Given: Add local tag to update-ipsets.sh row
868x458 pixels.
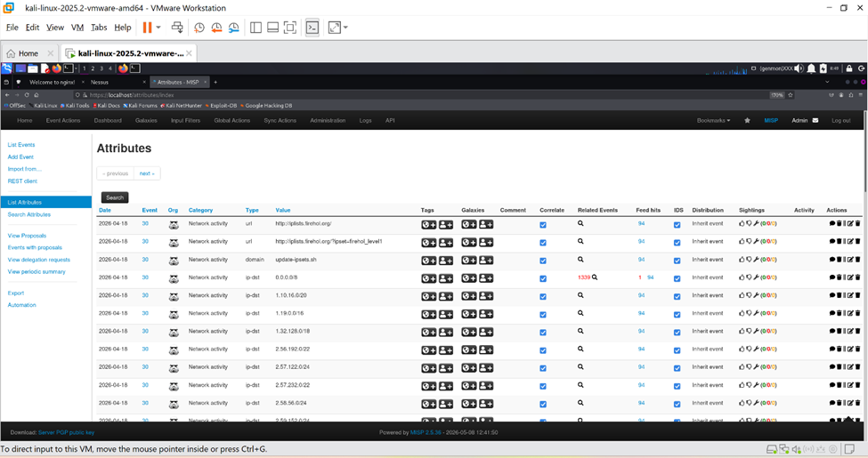Looking at the screenshot, I should coord(446,261).
